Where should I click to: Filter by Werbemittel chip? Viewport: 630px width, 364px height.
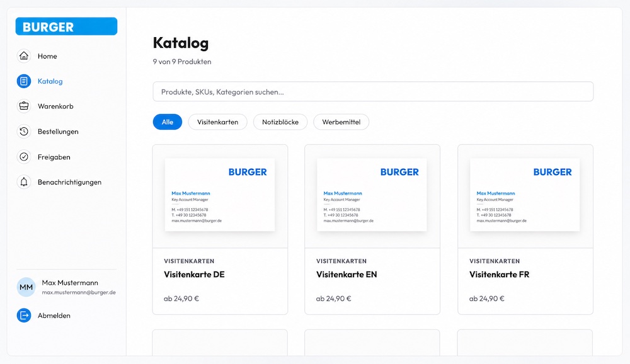pyautogui.click(x=341, y=122)
